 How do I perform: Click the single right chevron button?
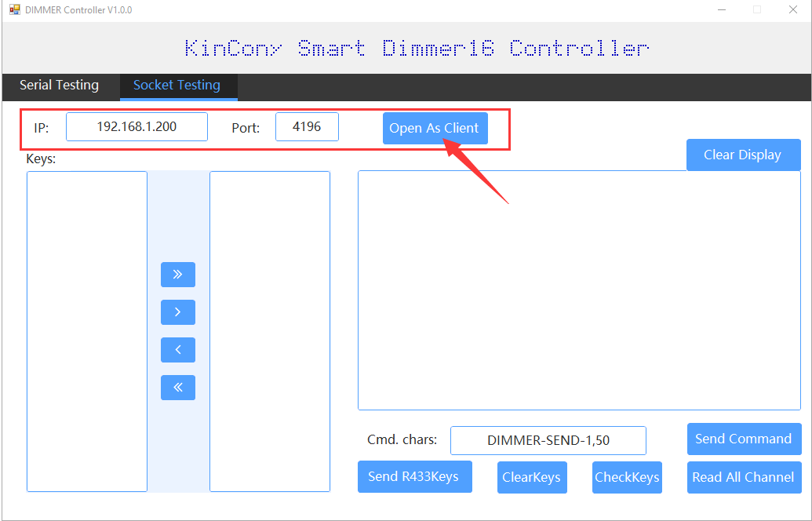pos(177,312)
